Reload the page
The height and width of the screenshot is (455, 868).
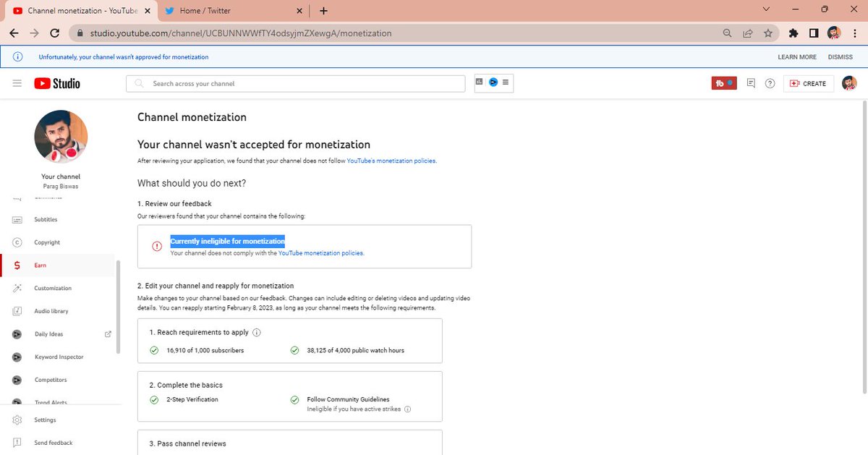(54, 33)
